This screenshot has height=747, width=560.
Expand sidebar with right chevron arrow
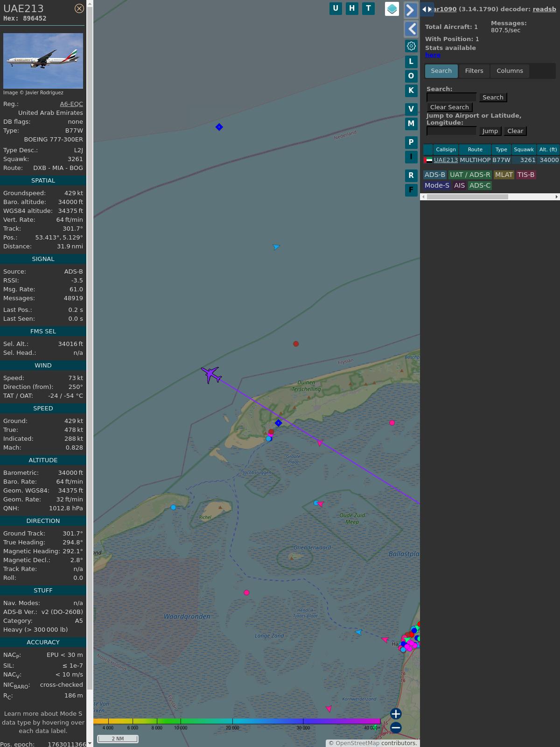tap(411, 10)
